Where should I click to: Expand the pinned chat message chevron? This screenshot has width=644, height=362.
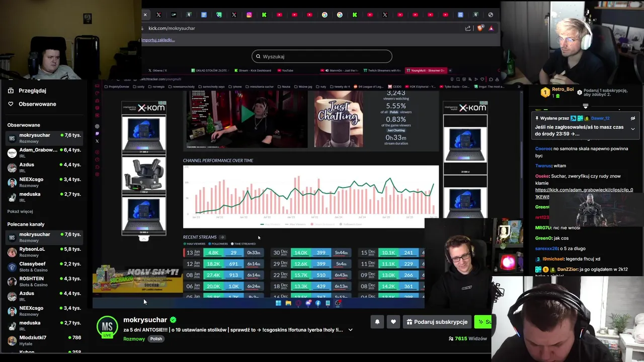point(632,129)
